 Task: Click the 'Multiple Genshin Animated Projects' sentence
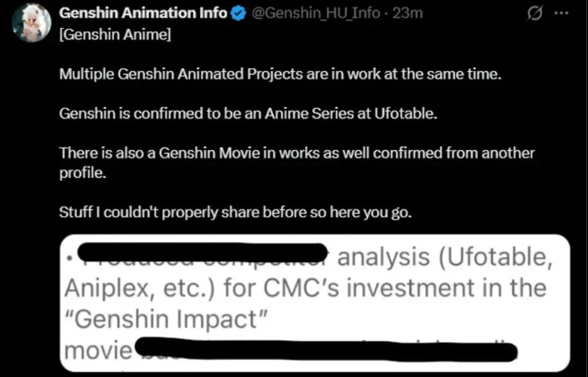pyautogui.click(x=279, y=75)
